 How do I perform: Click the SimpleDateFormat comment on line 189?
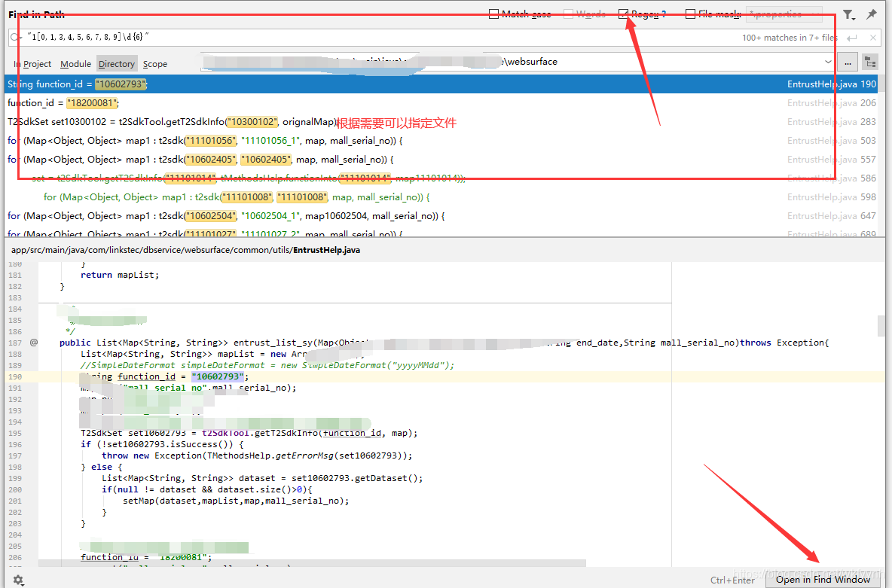pos(267,365)
